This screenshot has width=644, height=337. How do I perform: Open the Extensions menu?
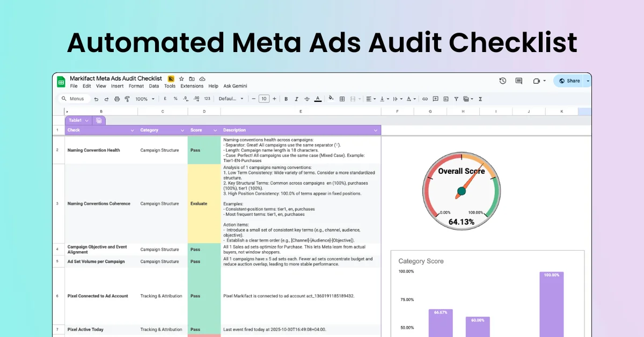[192, 85]
